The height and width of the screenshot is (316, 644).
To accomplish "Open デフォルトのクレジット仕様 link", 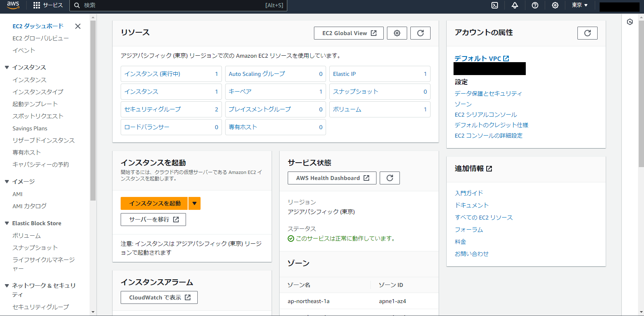I will [491, 125].
